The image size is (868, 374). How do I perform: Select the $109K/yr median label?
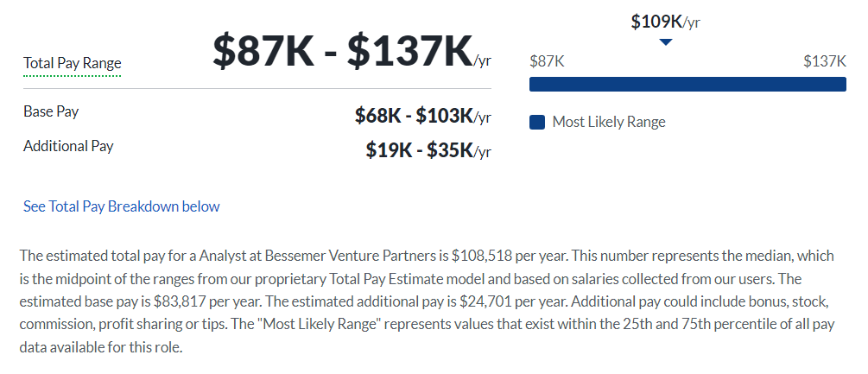pos(666,22)
